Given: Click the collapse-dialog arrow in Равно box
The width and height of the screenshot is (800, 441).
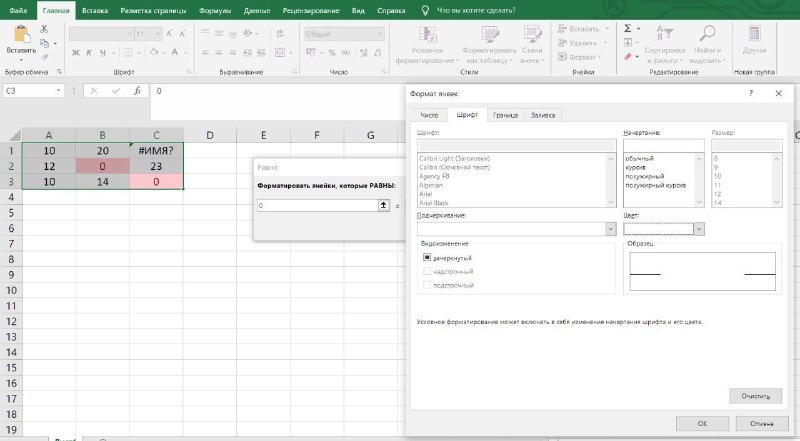Looking at the screenshot, I should click(384, 205).
